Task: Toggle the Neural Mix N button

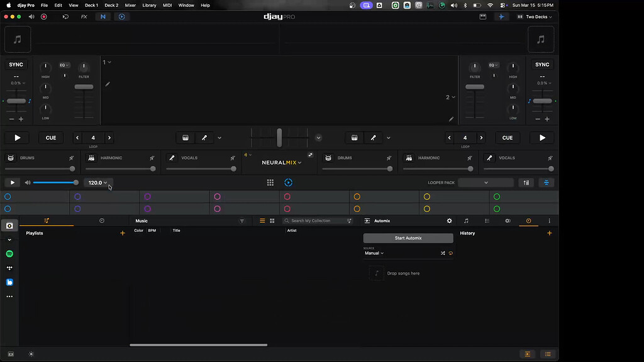Action: tap(103, 17)
